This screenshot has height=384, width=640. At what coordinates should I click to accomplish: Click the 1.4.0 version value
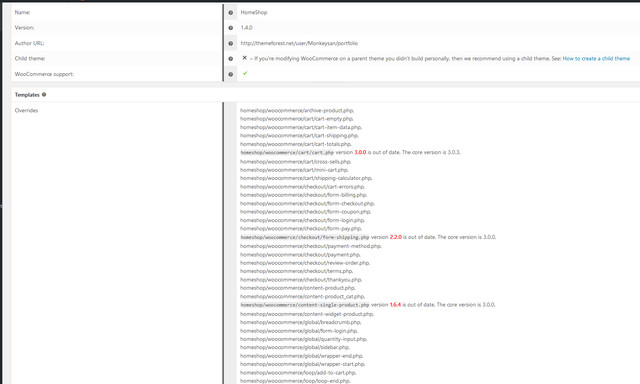247,28
